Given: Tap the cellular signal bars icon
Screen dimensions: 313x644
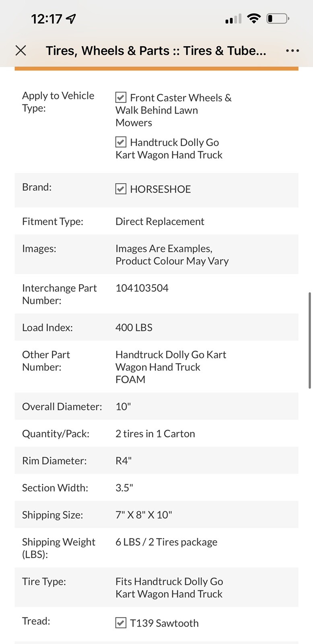Looking at the screenshot, I should pyautogui.click(x=233, y=19).
